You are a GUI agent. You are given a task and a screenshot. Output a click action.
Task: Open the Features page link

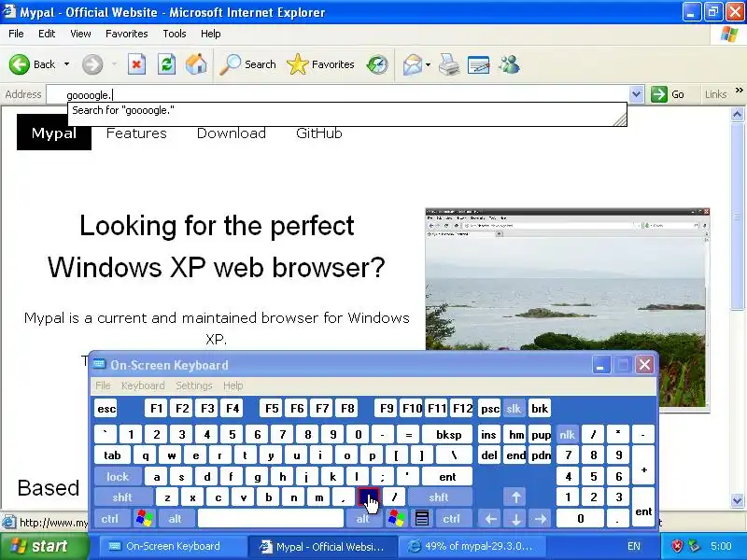(x=136, y=133)
